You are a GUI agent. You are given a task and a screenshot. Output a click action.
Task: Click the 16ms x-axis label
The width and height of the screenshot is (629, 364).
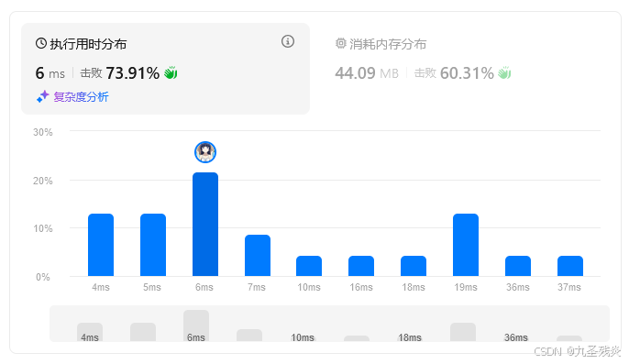tap(361, 287)
